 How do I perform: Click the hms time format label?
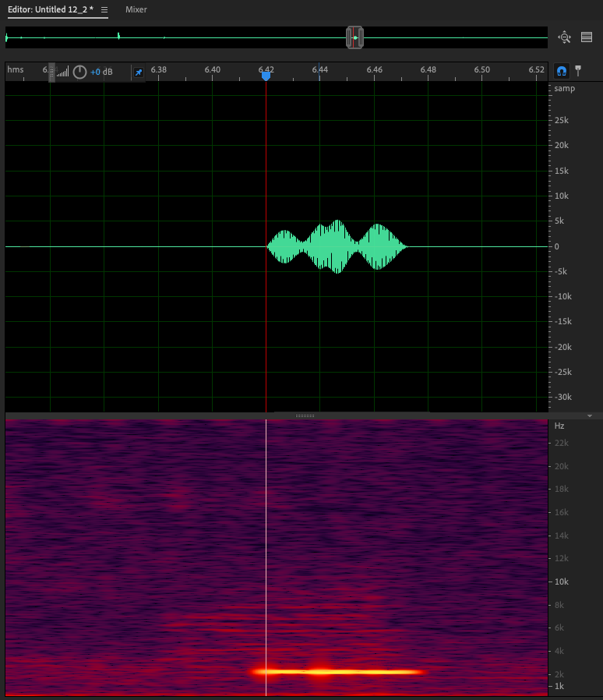tap(16, 70)
